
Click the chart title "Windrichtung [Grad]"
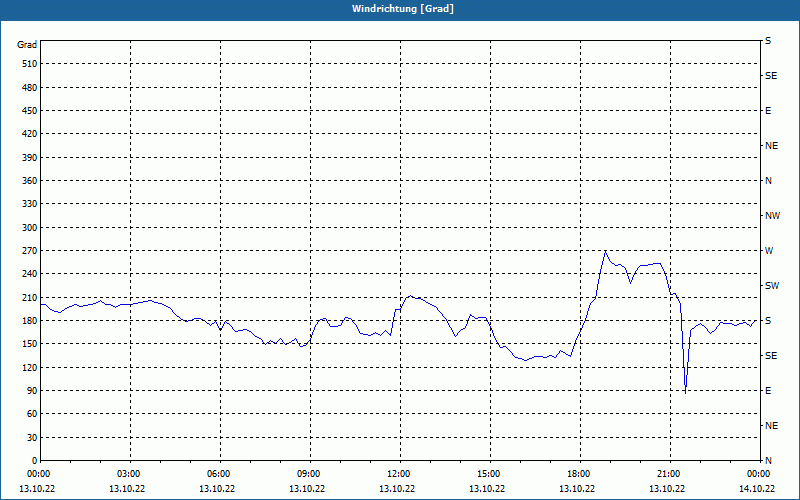pyautogui.click(x=403, y=9)
